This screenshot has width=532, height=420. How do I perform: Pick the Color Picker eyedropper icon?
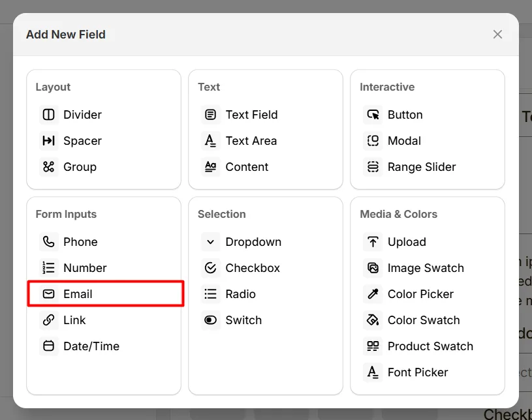tap(373, 294)
